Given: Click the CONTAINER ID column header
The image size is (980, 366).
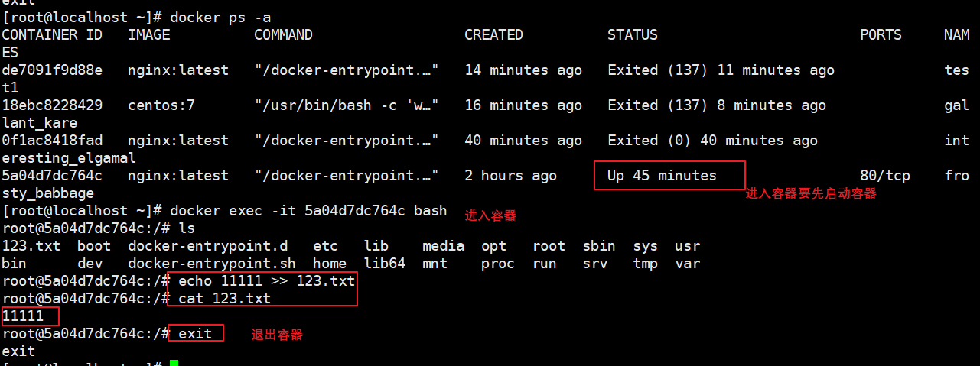Looking at the screenshot, I should [x=51, y=34].
